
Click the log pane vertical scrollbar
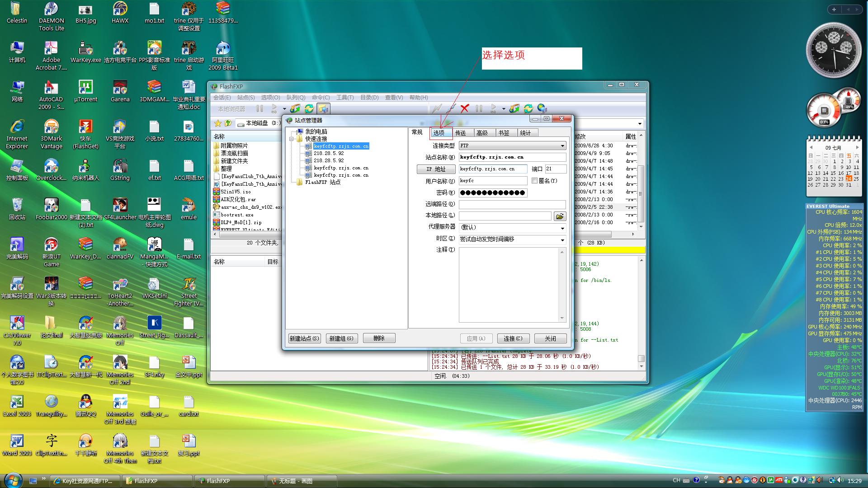pos(641,313)
